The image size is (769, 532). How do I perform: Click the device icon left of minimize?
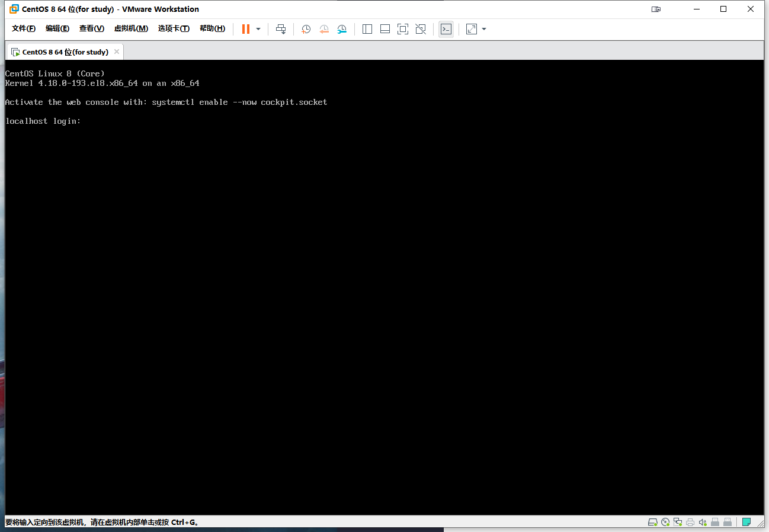point(656,9)
